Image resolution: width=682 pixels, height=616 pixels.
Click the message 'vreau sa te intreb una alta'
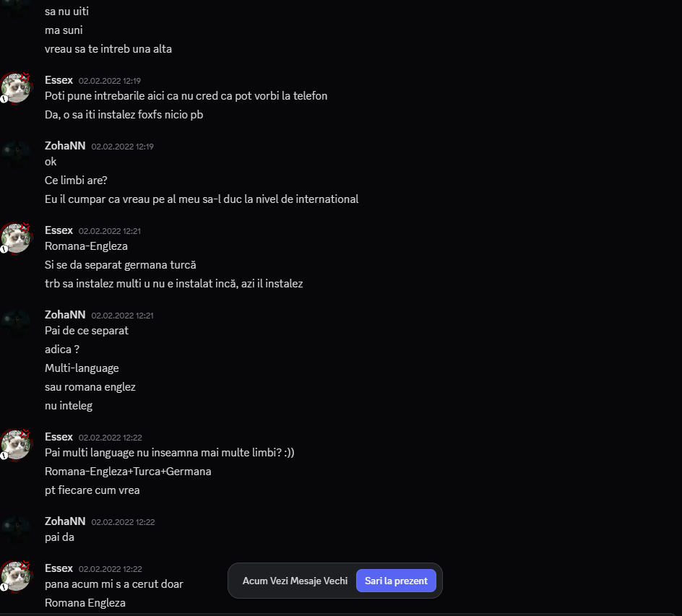tap(108, 49)
